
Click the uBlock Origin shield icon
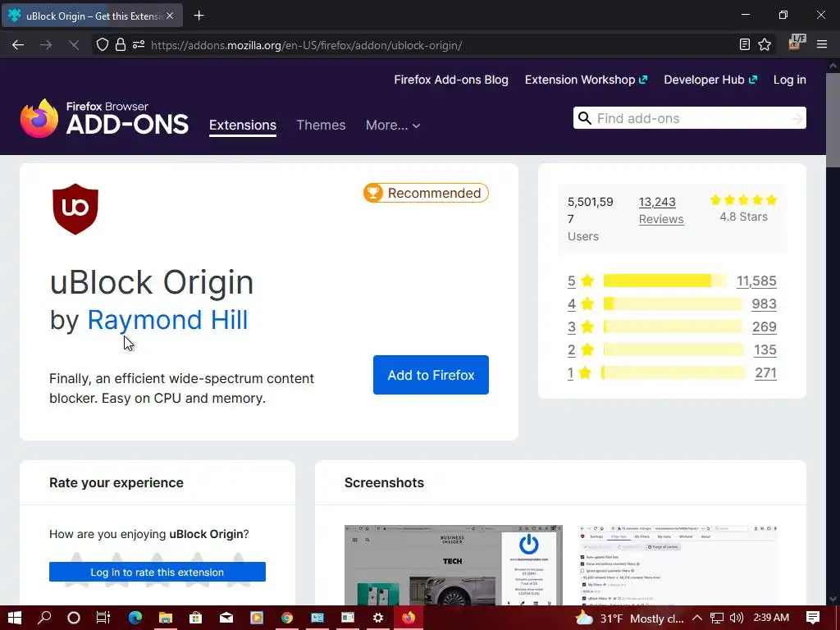[75, 209]
